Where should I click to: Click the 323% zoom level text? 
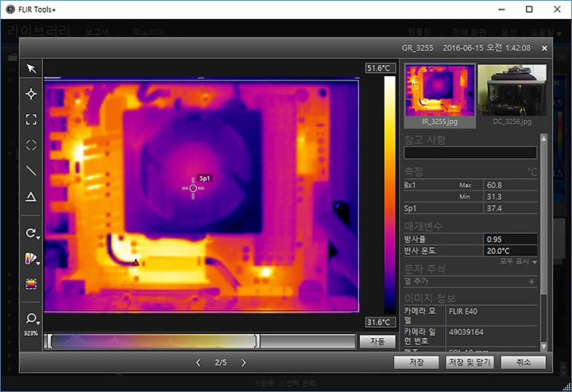[x=31, y=333]
